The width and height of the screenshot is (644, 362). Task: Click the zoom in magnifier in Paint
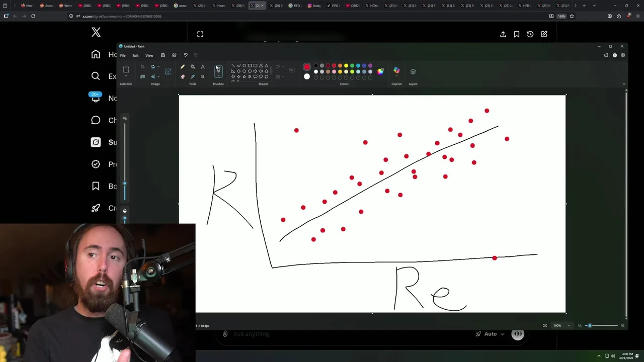622,325
